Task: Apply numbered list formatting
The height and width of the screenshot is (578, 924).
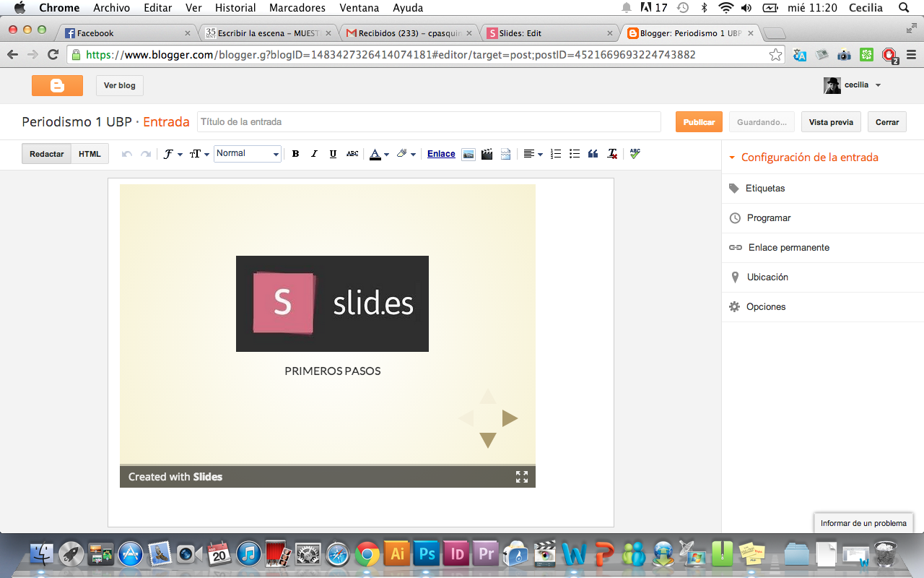Action: point(556,154)
